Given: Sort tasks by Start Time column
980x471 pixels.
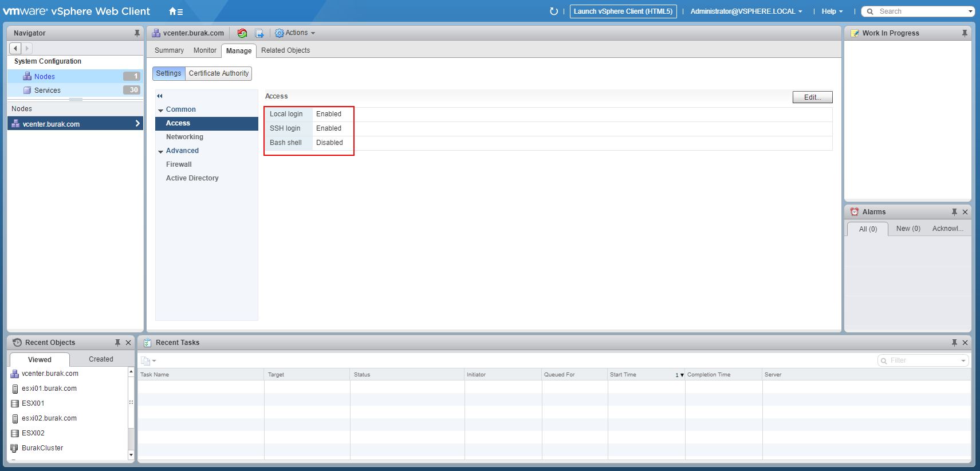Looking at the screenshot, I should 646,375.
